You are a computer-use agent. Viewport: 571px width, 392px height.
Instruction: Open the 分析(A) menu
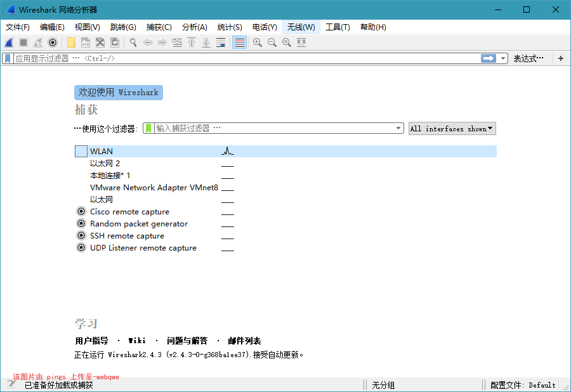(195, 27)
